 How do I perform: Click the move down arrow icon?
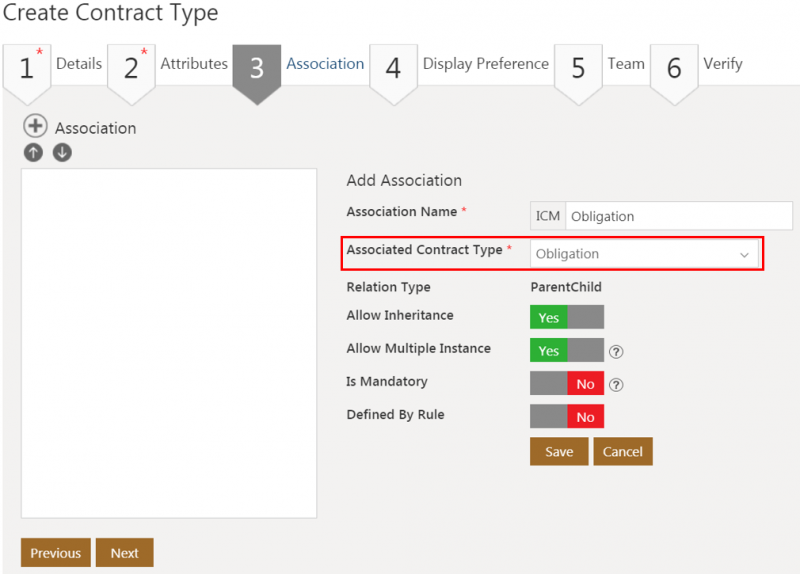click(62, 153)
